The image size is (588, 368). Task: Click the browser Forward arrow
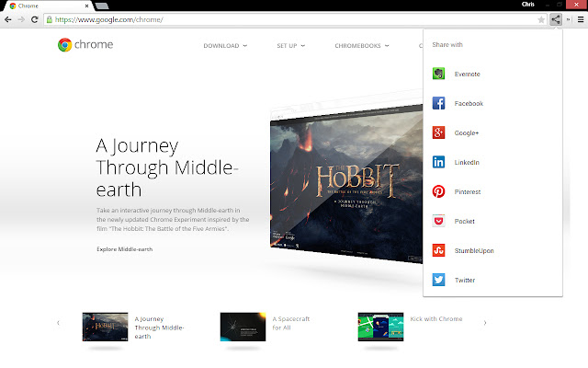(21, 19)
